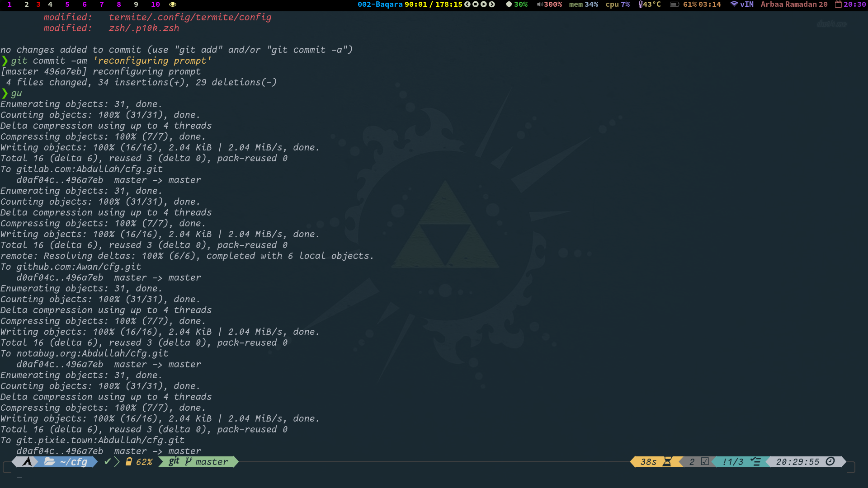
Task: Click the battery level 61% in status bar
Action: coord(690,5)
